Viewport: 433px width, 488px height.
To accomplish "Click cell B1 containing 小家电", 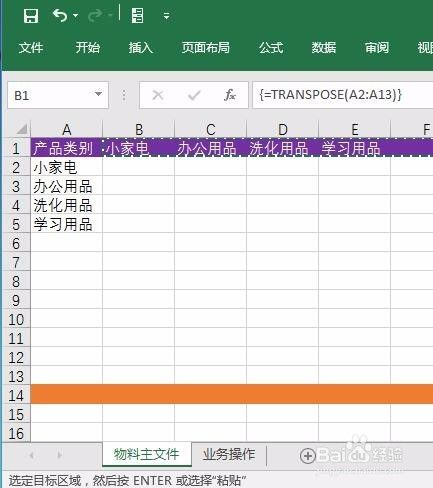I will (x=138, y=148).
